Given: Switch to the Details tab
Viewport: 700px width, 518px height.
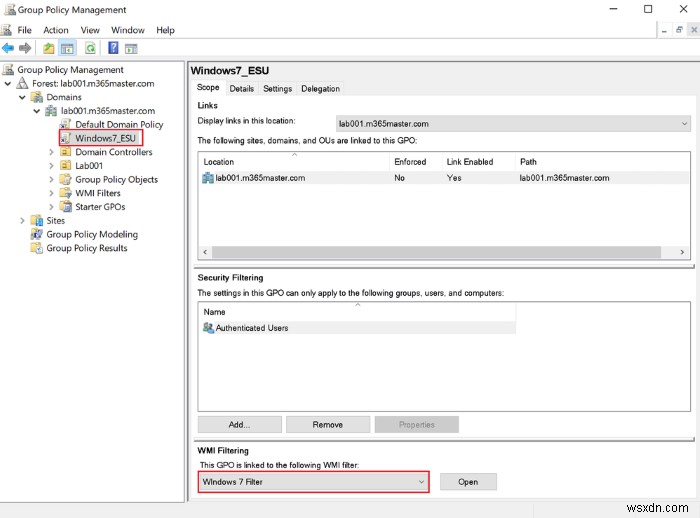Looking at the screenshot, I should click(242, 88).
